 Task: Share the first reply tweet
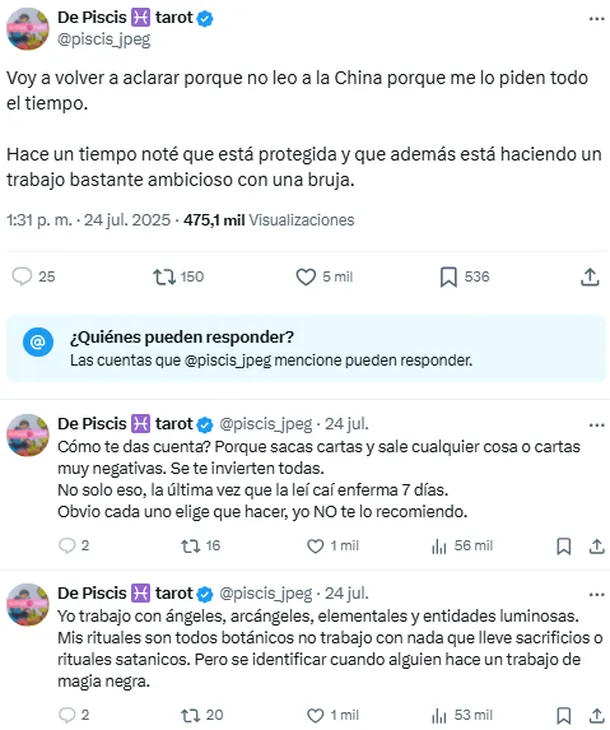[x=596, y=546]
